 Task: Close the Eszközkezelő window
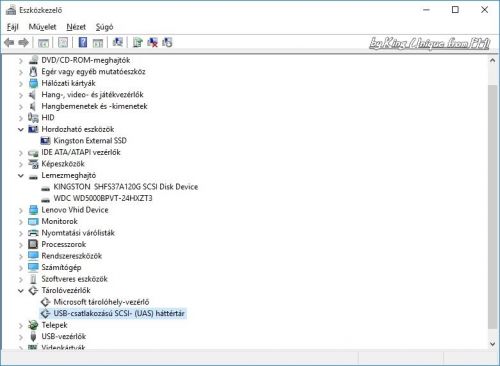coord(484,10)
